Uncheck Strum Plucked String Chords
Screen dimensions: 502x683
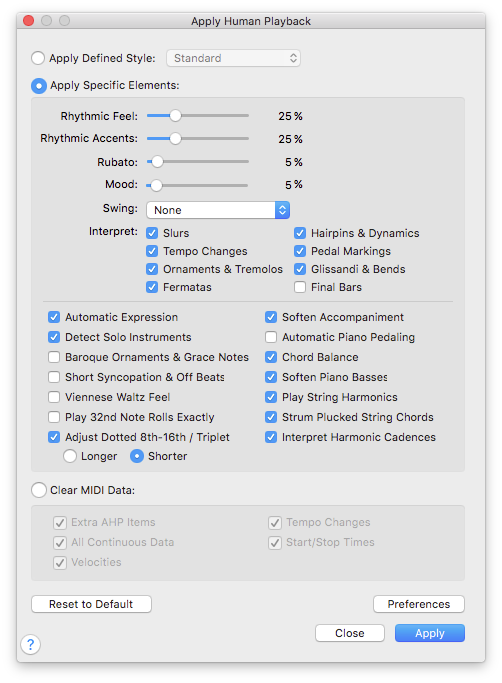point(271,417)
